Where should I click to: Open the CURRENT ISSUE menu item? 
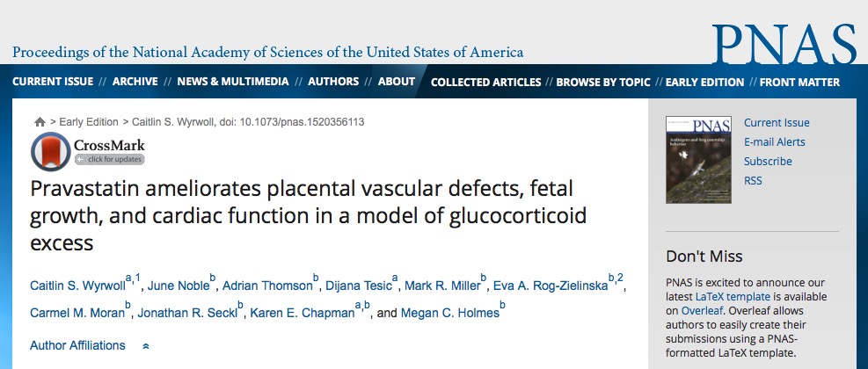pyautogui.click(x=53, y=82)
